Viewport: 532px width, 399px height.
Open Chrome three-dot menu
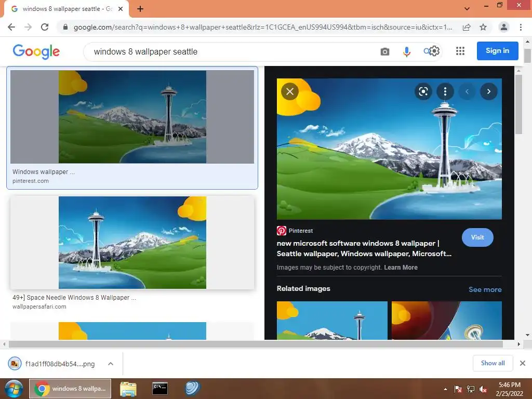521,27
